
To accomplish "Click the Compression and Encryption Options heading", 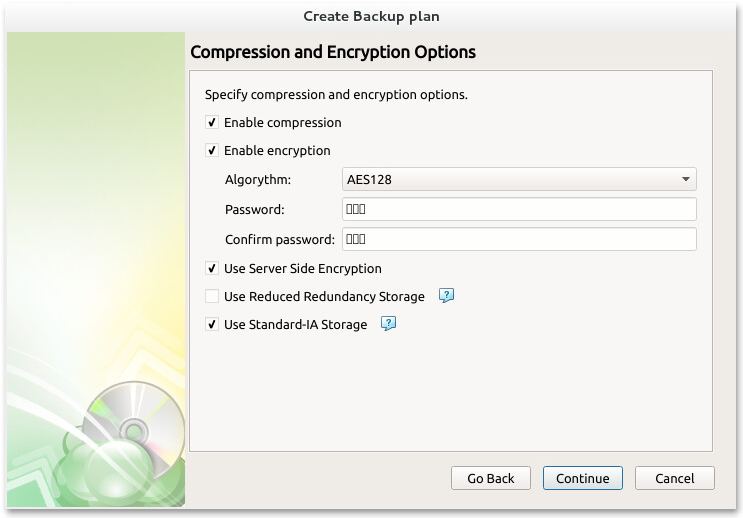I will pos(333,52).
